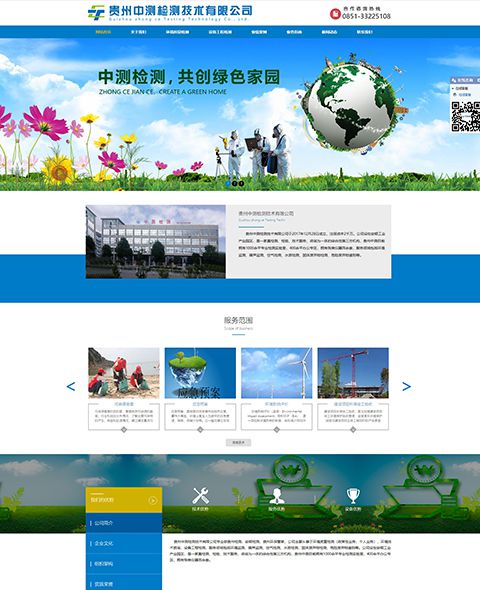Image resolution: width=480 pixels, height=590 pixels.
Task: Click the company logo in the header
Action: pyautogui.click(x=170, y=12)
